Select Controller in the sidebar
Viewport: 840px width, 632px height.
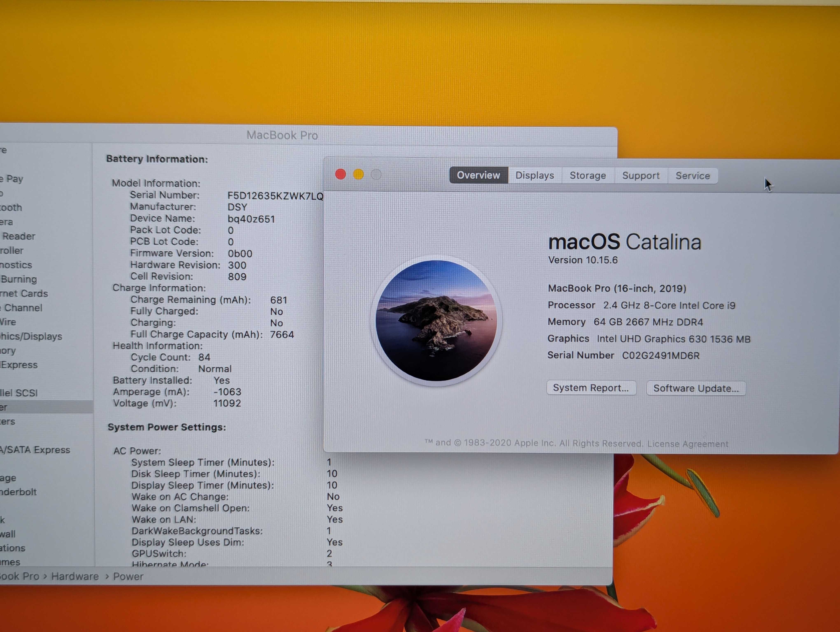[12, 250]
